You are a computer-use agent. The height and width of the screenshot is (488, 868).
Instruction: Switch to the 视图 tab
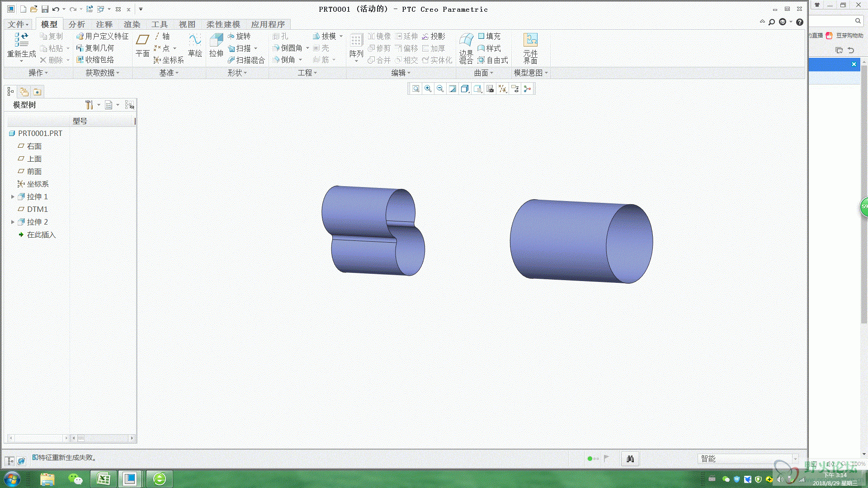tap(187, 24)
